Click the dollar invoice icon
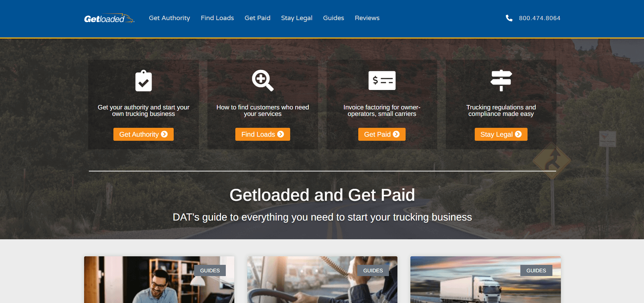The height and width of the screenshot is (303, 644). pyautogui.click(x=382, y=80)
